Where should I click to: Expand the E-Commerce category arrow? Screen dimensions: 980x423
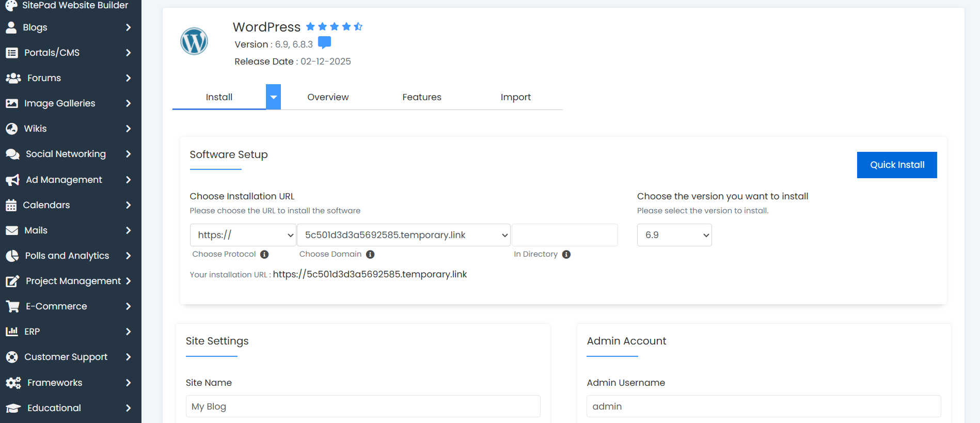click(129, 306)
